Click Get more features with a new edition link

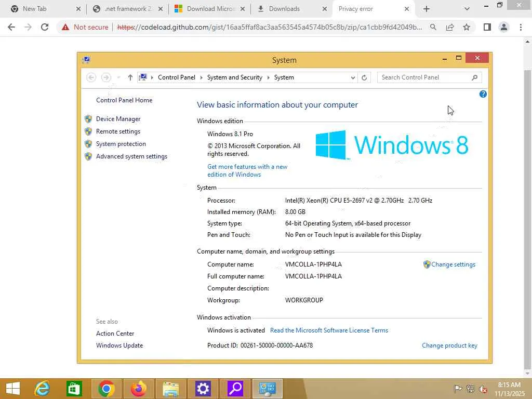[x=247, y=170]
